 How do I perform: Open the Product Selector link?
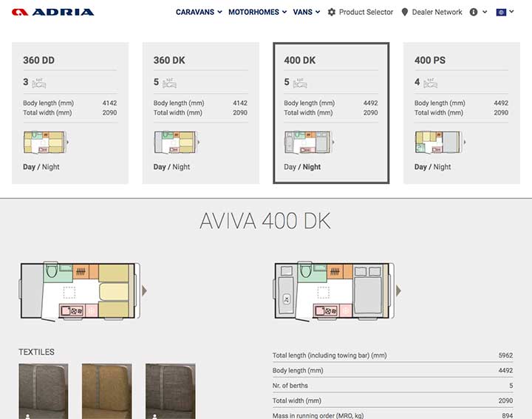(366, 13)
